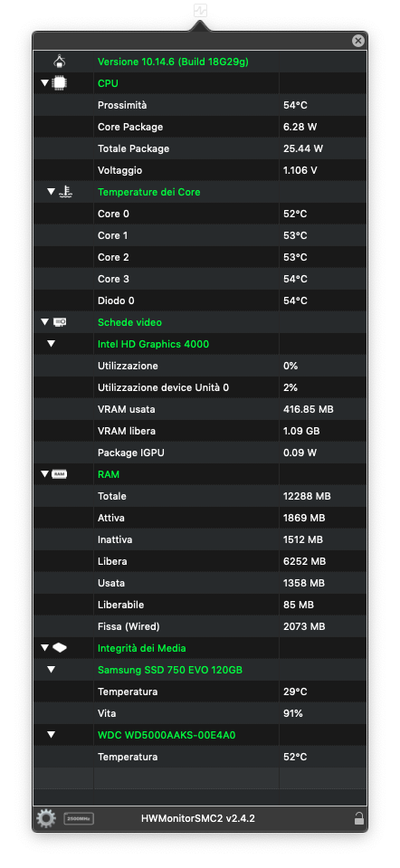Viewport: 400px width, 868px height.
Task: Select the Core 2 row
Action: click(200, 257)
